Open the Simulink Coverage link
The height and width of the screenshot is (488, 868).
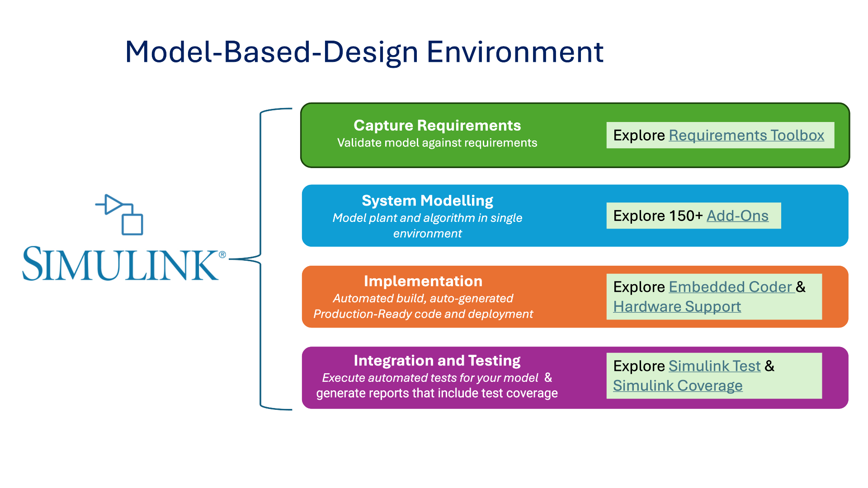pos(677,386)
